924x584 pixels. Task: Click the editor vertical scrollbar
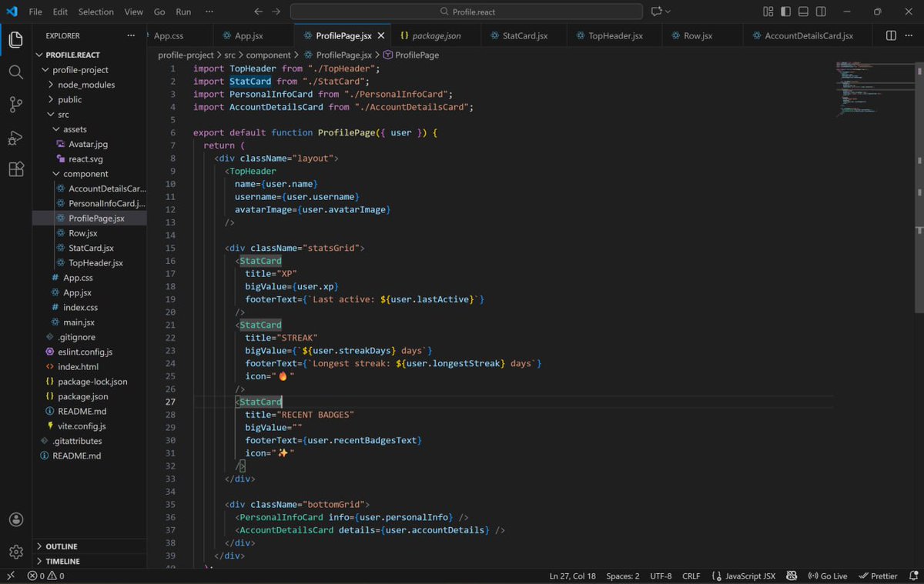919,189
